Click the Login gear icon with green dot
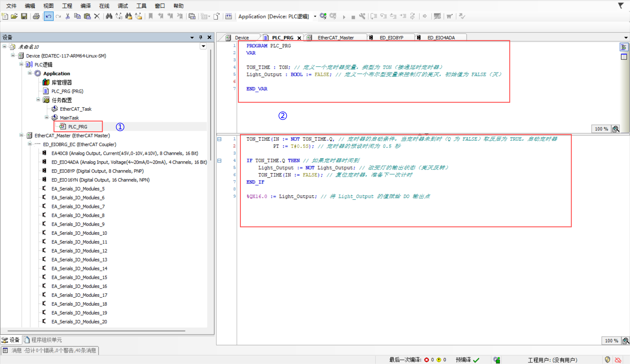630x364 pixels. pyautogui.click(x=323, y=16)
